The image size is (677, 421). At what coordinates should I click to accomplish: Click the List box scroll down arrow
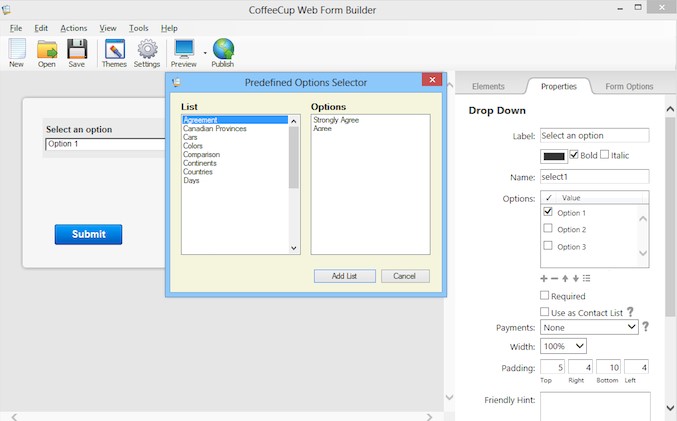click(x=294, y=248)
